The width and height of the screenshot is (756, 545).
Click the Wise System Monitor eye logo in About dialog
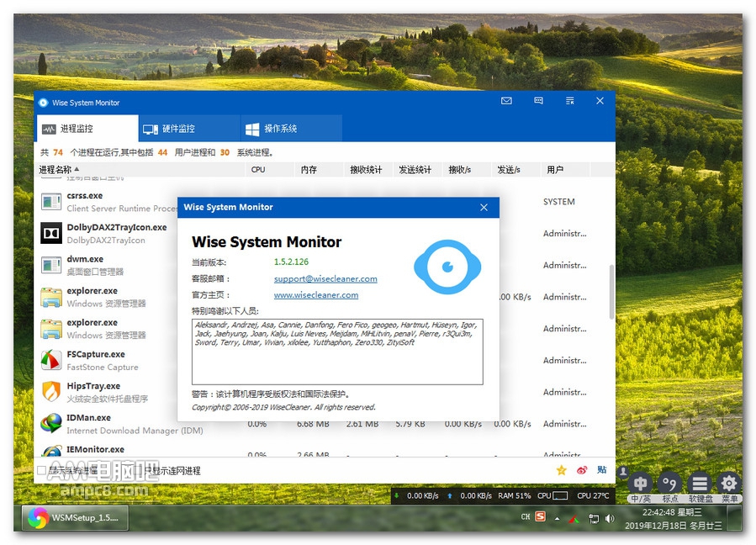[x=447, y=267]
